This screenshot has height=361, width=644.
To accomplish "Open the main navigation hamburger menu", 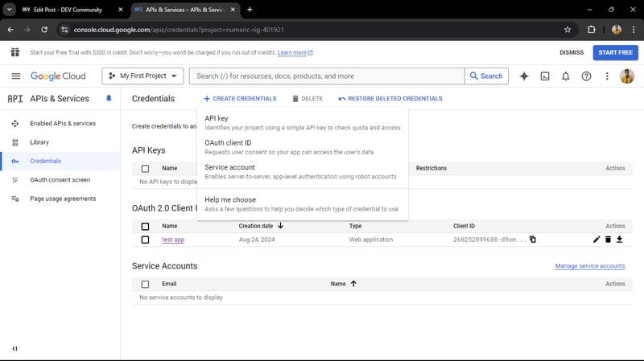I will pyautogui.click(x=15, y=76).
